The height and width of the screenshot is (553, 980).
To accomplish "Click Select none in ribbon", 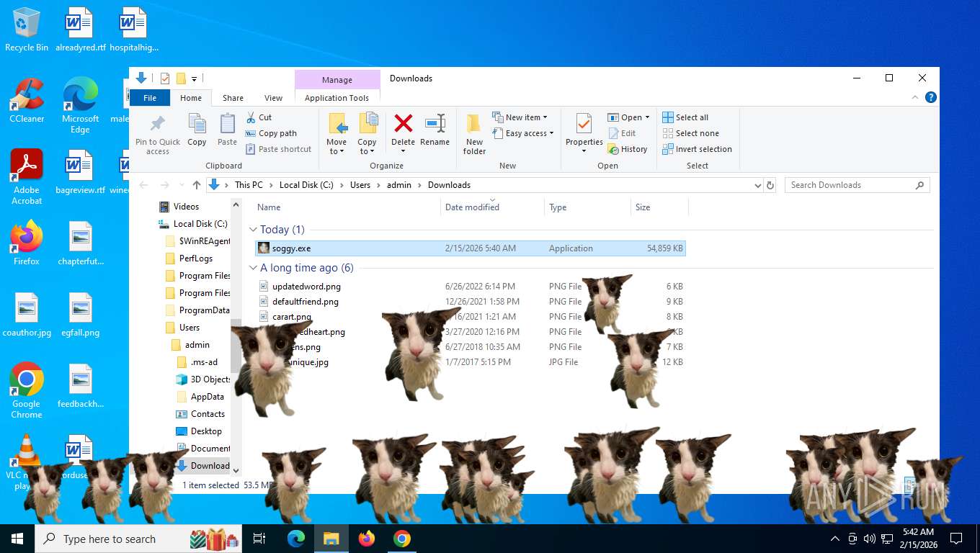I will (690, 133).
